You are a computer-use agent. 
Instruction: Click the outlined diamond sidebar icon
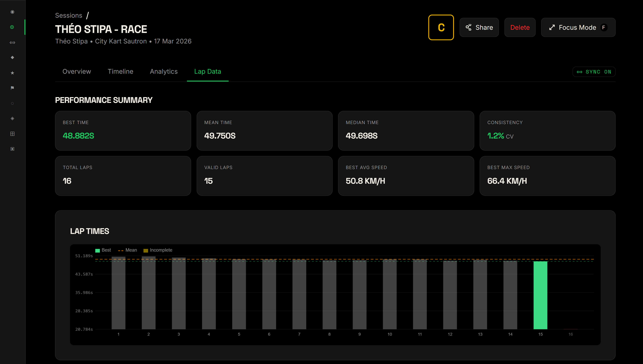point(12,118)
